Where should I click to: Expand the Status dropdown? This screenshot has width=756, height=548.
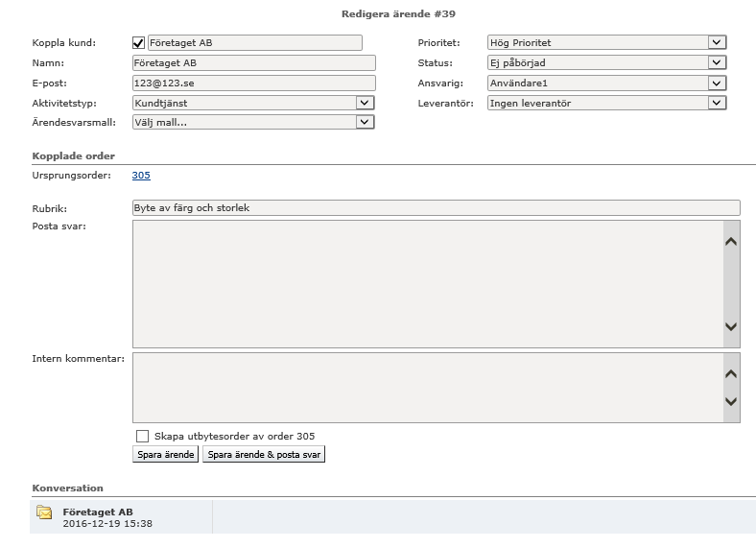606,62
